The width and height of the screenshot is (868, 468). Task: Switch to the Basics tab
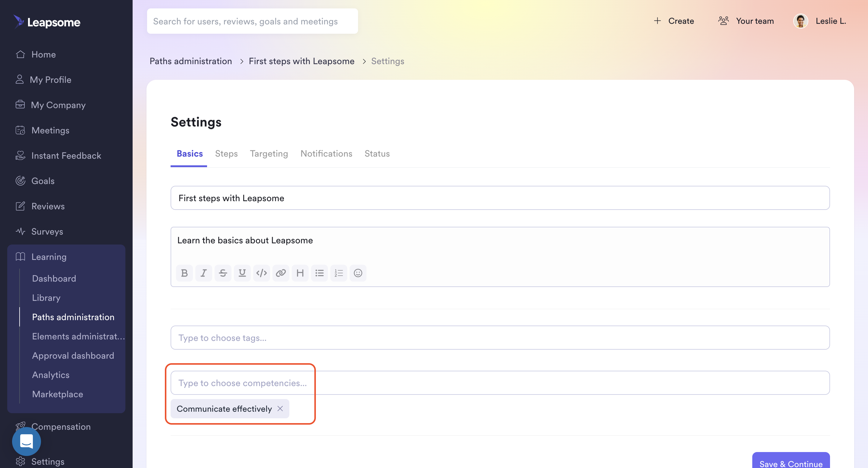point(189,153)
